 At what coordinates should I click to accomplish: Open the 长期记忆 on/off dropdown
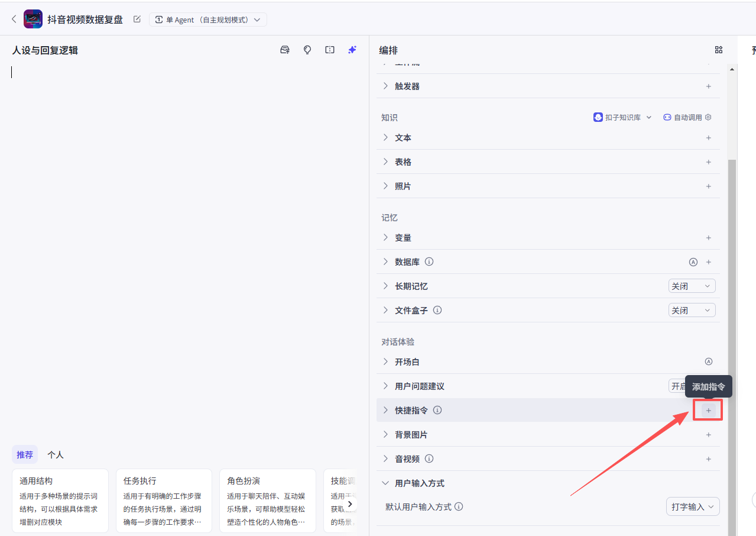point(692,286)
